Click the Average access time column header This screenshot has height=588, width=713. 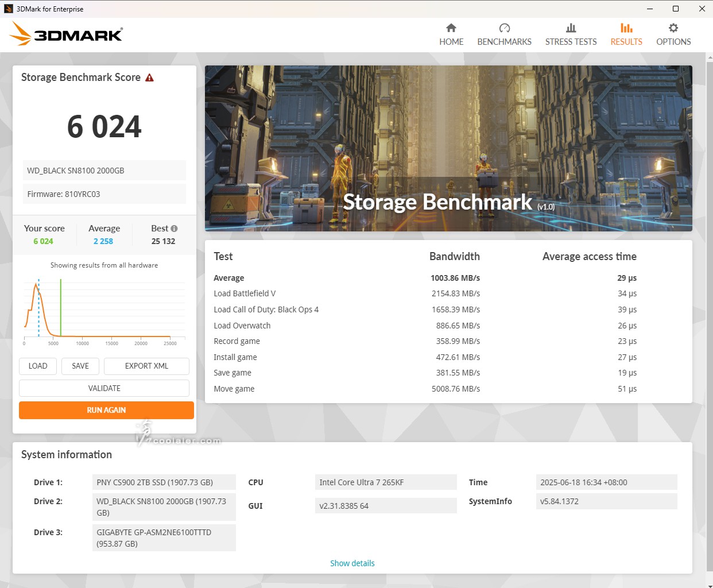(590, 257)
